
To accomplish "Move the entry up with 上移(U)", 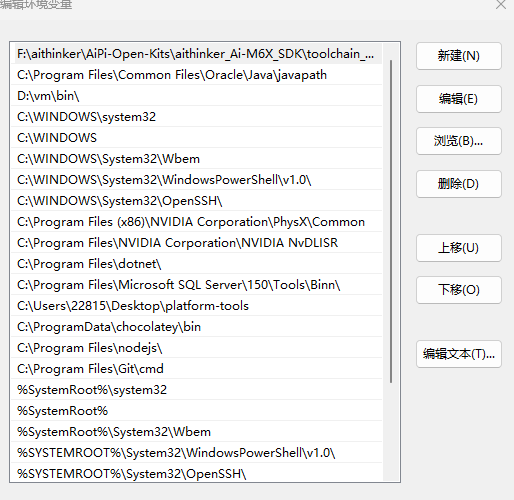I will 459,248.
